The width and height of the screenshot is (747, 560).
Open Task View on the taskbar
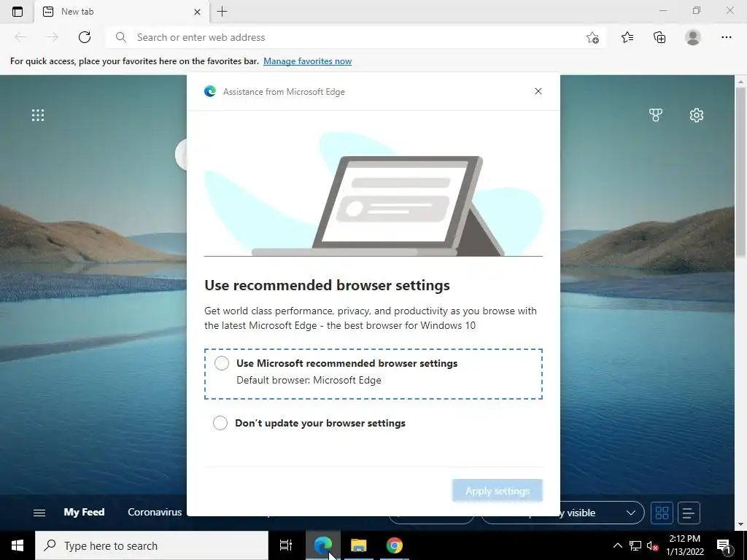286,545
